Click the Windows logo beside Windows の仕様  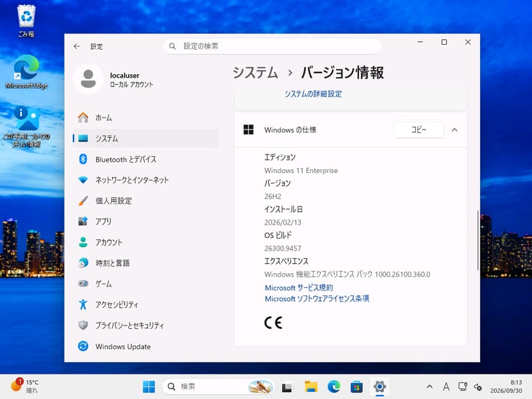(x=248, y=129)
